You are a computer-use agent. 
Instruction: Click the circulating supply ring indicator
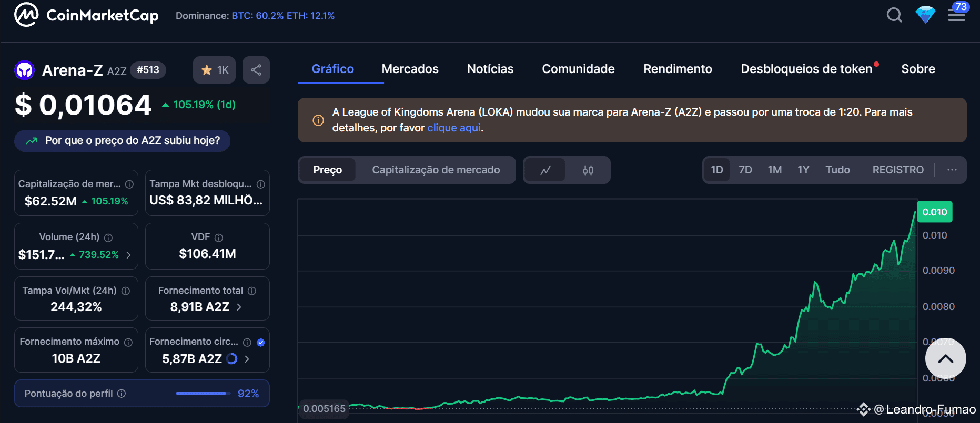pos(231,359)
